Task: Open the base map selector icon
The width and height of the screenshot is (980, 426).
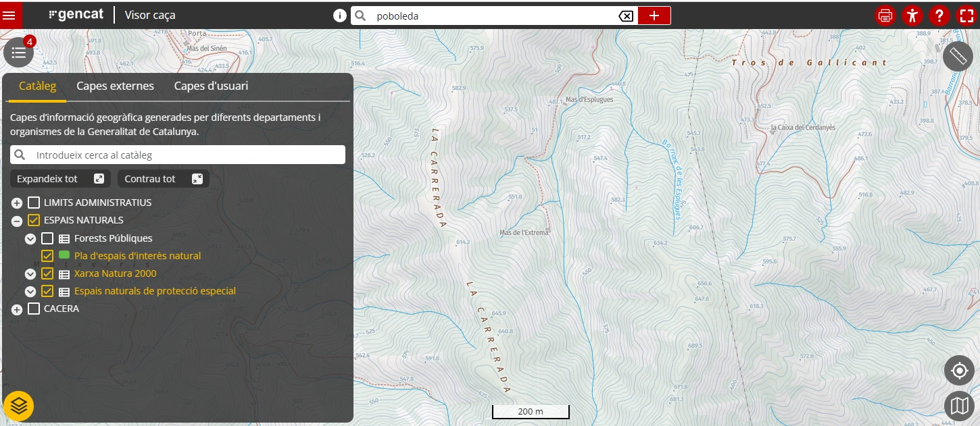Action: coord(959,406)
